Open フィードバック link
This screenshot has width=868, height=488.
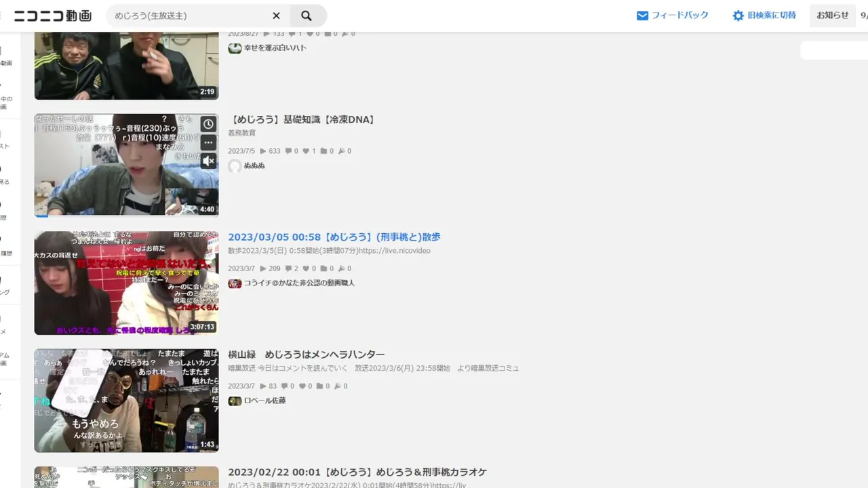[x=680, y=16]
